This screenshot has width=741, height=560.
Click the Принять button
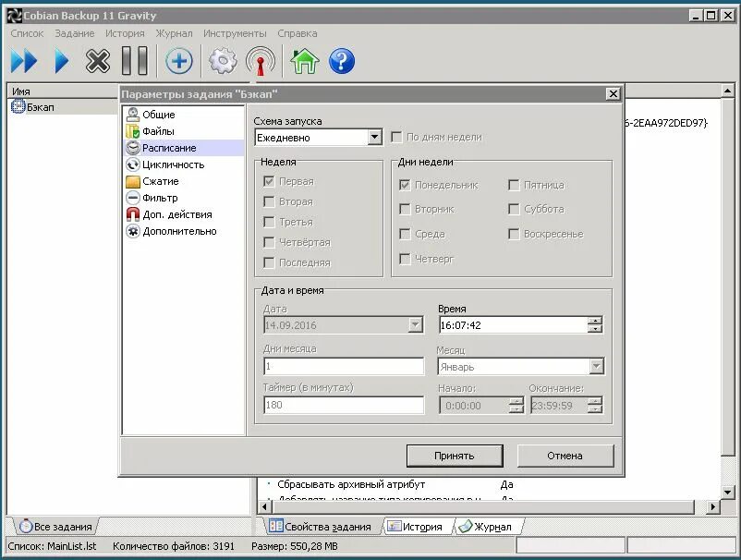(455, 456)
